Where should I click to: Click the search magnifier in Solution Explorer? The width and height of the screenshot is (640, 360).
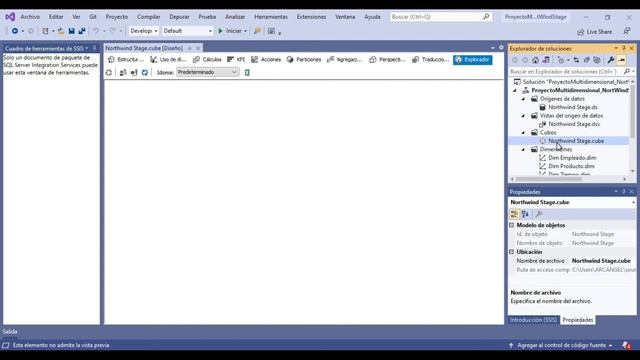(x=627, y=71)
